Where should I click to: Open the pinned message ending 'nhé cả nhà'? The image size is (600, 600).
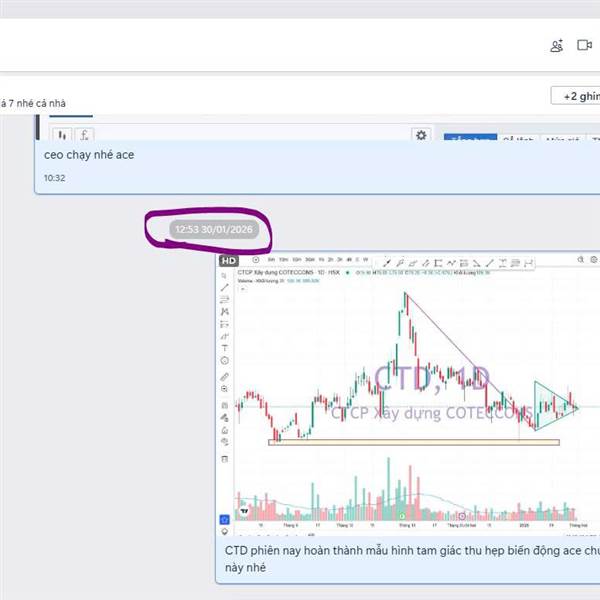point(33,103)
